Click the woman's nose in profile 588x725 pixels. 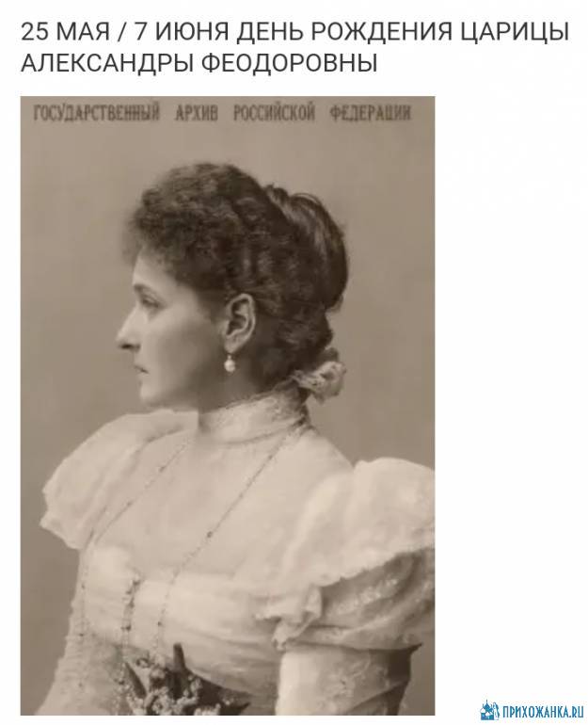click(125, 333)
